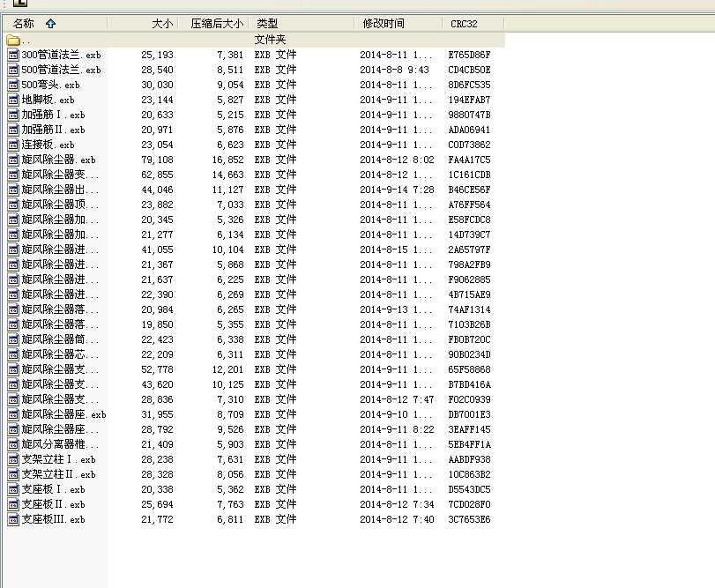Select the 旋风除尘器.exb file icon
This screenshot has height=588, width=715.
[14, 160]
